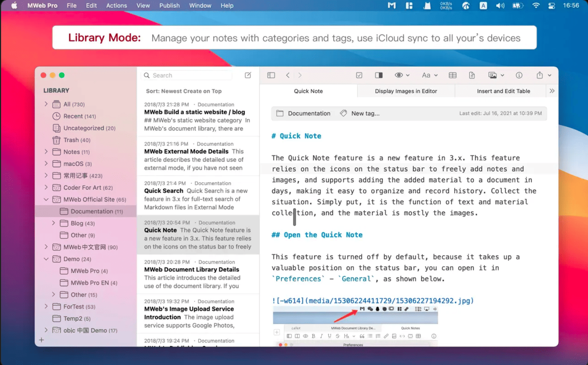The width and height of the screenshot is (588, 365).
Task: Open the share menu icon
Action: pos(543,75)
